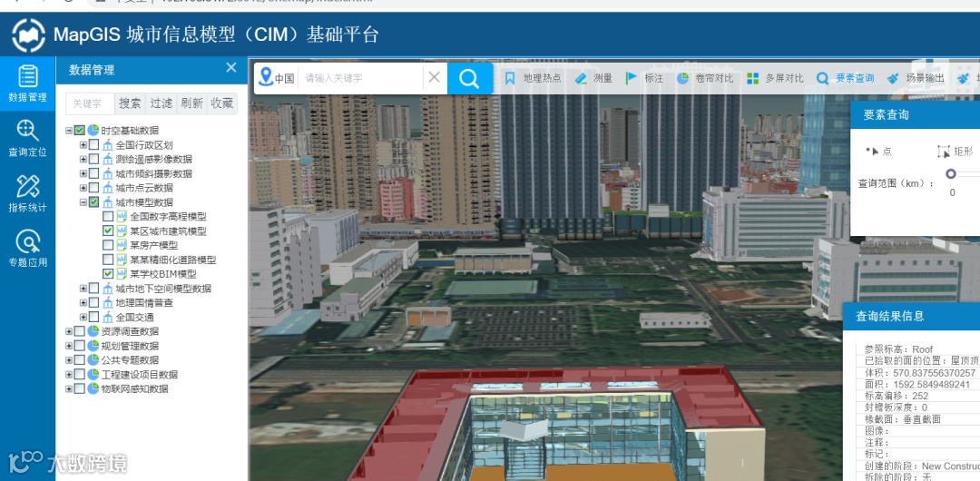This screenshot has width=980, height=481.
Task: Check the 测绘遥感影像数据 checkbox
Action: (93, 160)
